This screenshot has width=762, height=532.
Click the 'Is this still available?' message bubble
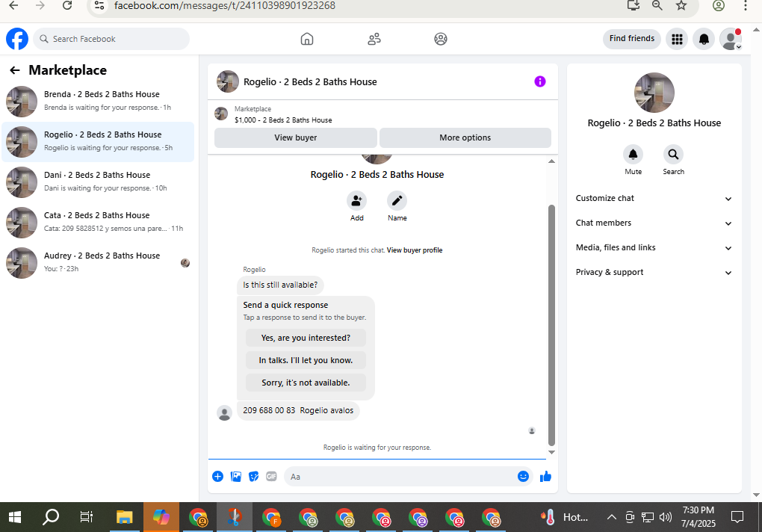tap(280, 285)
